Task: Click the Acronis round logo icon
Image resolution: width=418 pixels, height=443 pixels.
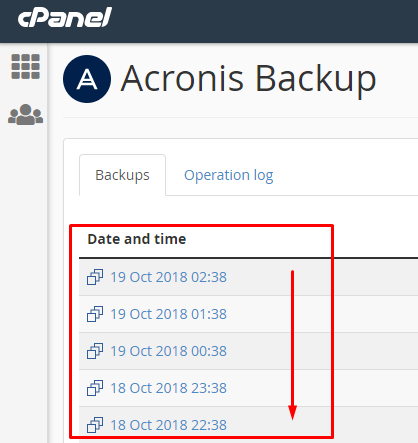Action: (x=87, y=79)
